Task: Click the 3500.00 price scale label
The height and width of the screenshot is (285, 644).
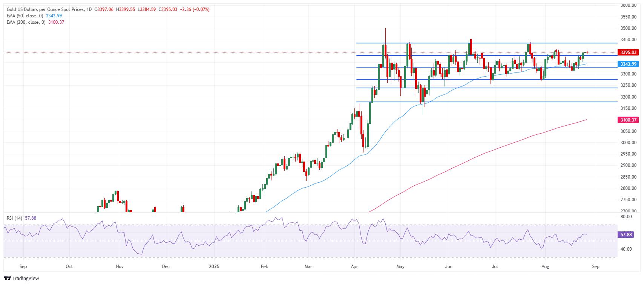Action: click(x=628, y=28)
